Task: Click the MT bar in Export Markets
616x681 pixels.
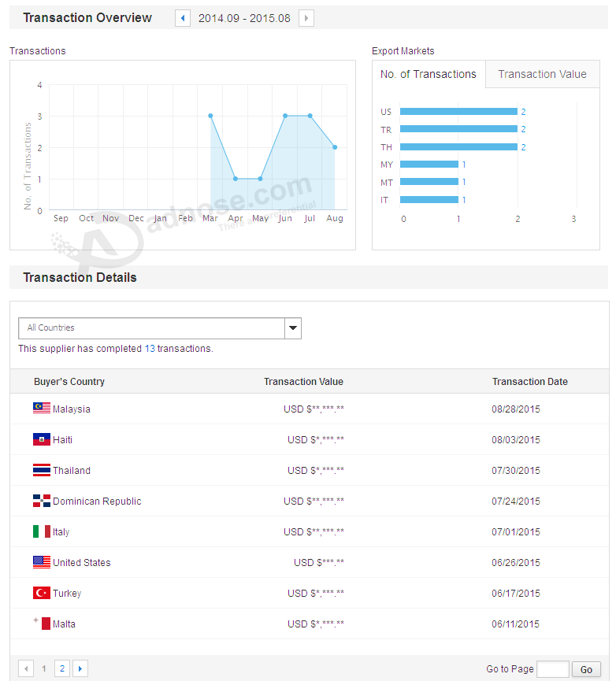Action: coord(429,182)
